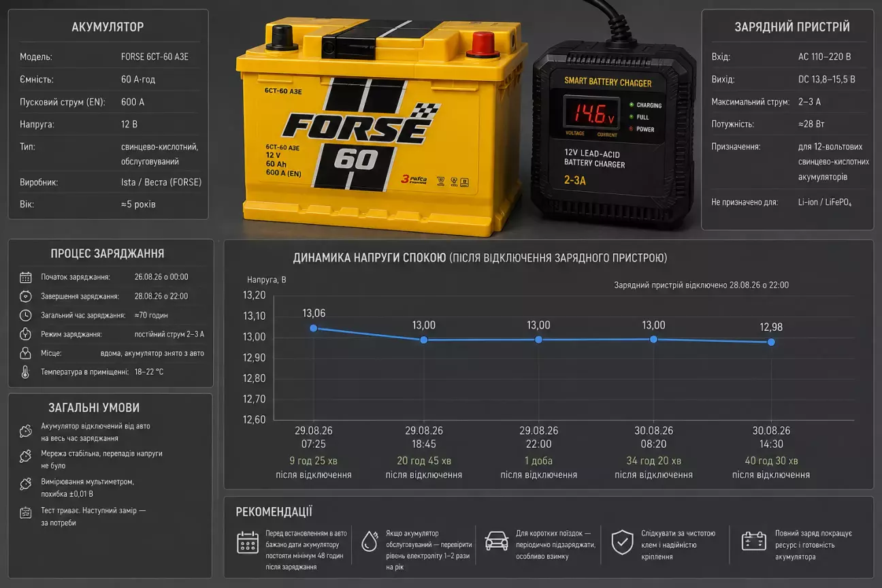Select the total charging time '≈70 годин'
The width and height of the screenshot is (882, 588).
point(151,315)
